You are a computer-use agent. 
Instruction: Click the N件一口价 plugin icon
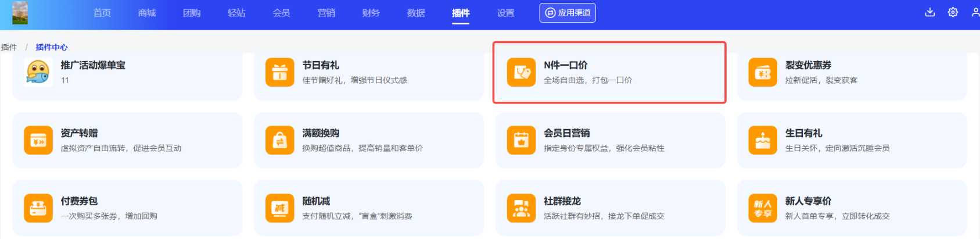tap(521, 72)
